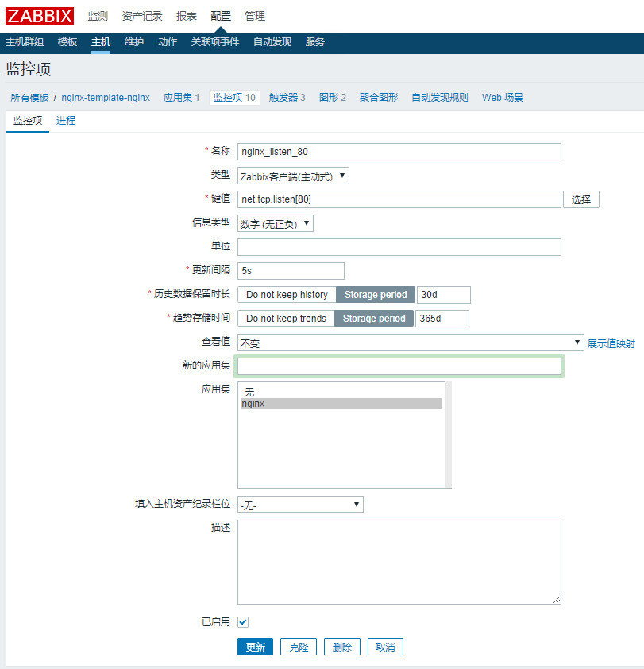Select Do not keep trends option
Screen dimensions: 644x669
(x=286, y=319)
